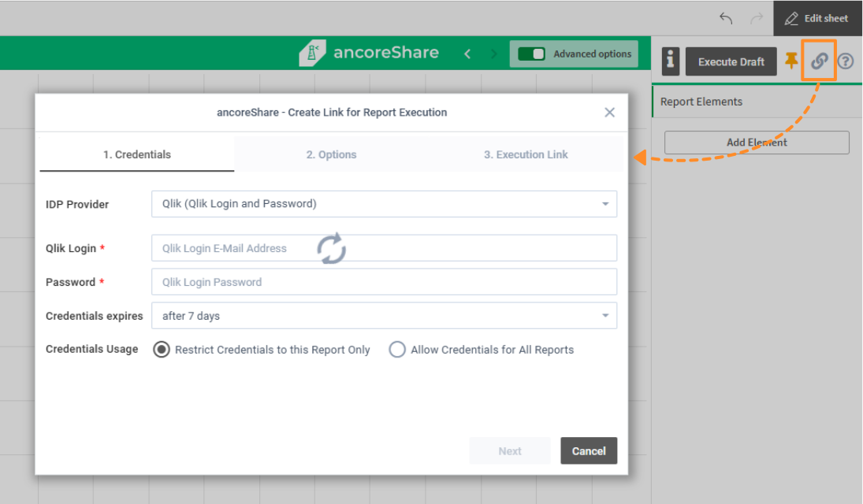Click the ancoreShare logo icon
863x504 pixels.
click(x=312, y=53)
